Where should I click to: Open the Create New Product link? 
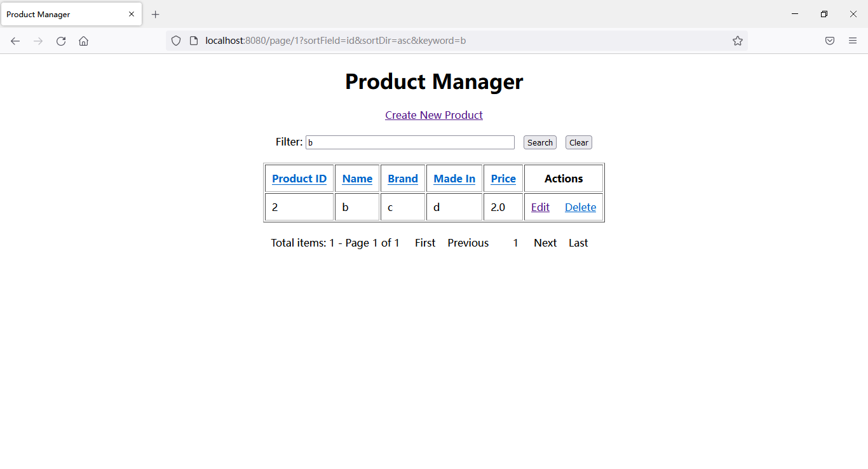(x=434, y=115)
